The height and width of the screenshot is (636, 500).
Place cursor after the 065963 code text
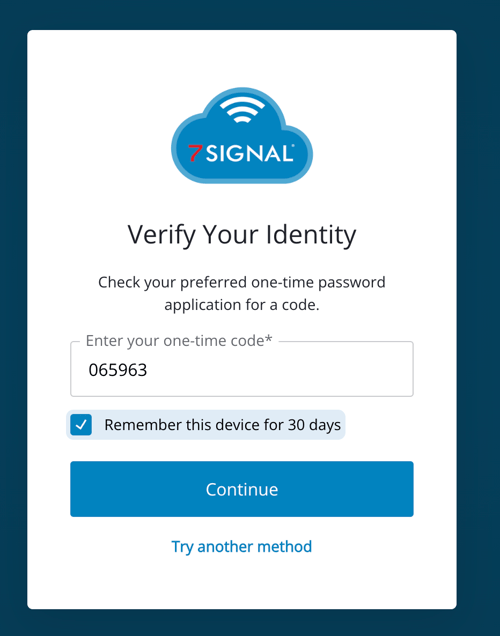148,370
